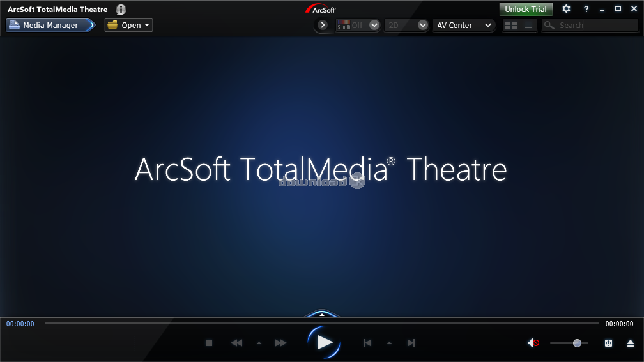Click the Fast Forward icon
Screen dimensions: 644x362
(x=280, y=343)
